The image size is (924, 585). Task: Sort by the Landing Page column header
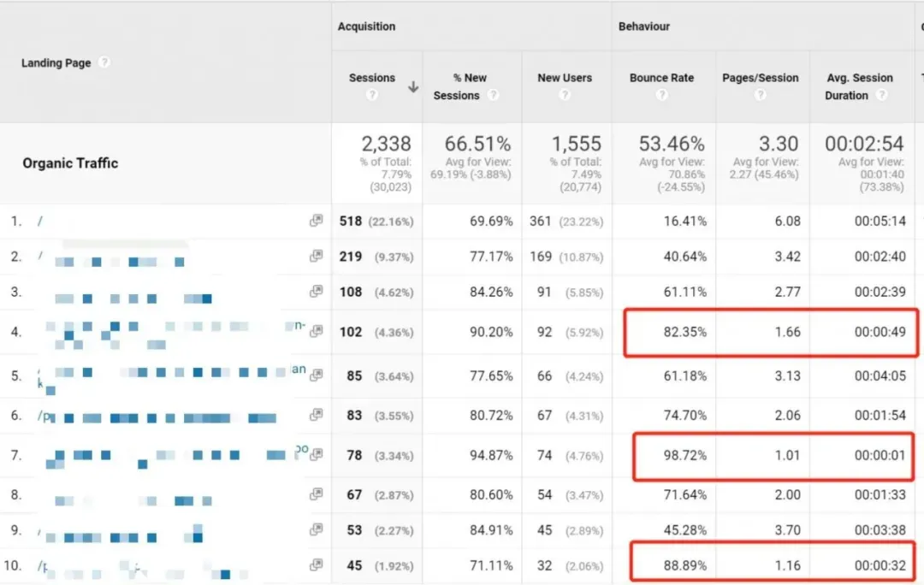click(x=56, y=62)
